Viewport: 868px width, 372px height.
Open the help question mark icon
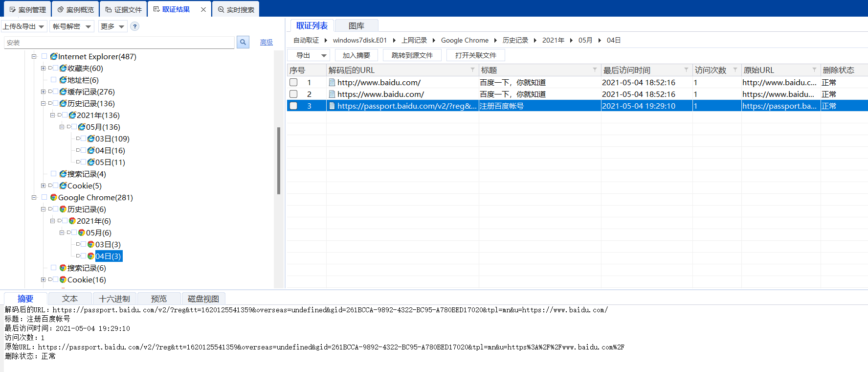pos(135,26)
